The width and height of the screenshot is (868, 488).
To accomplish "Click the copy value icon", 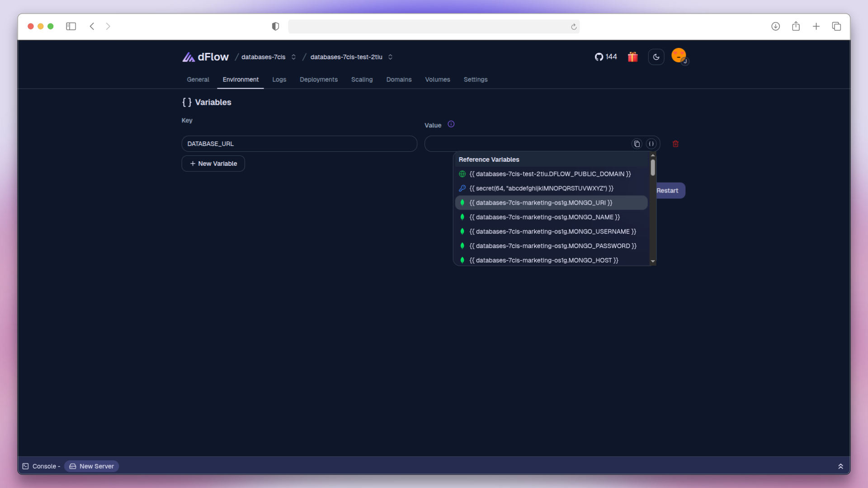I will click(x=637, y=144).
